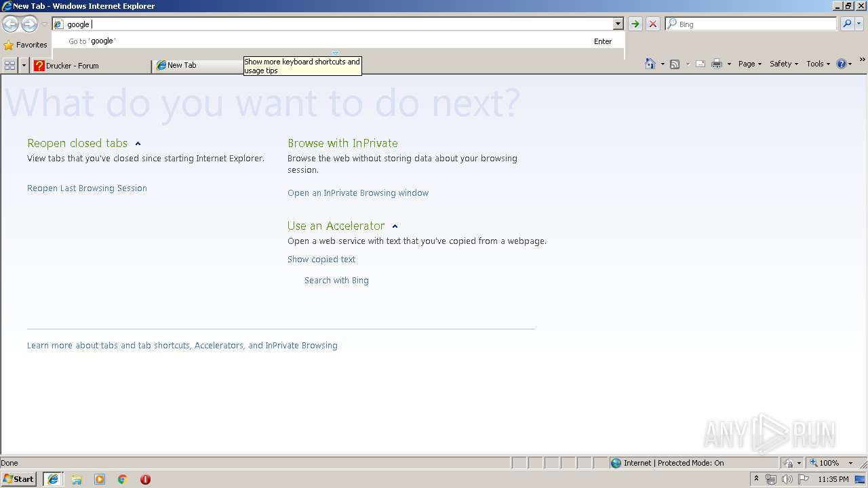Screen dimensions: 868x488
Task: Click the Help question mark icon
Action: pyautogui.click(x=842, y=64)
